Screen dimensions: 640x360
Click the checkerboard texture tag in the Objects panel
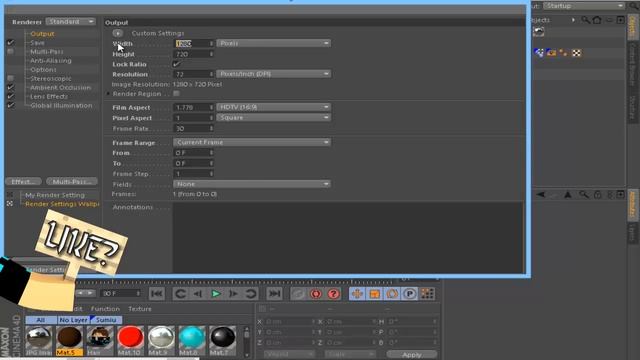[x=576, y=53]
